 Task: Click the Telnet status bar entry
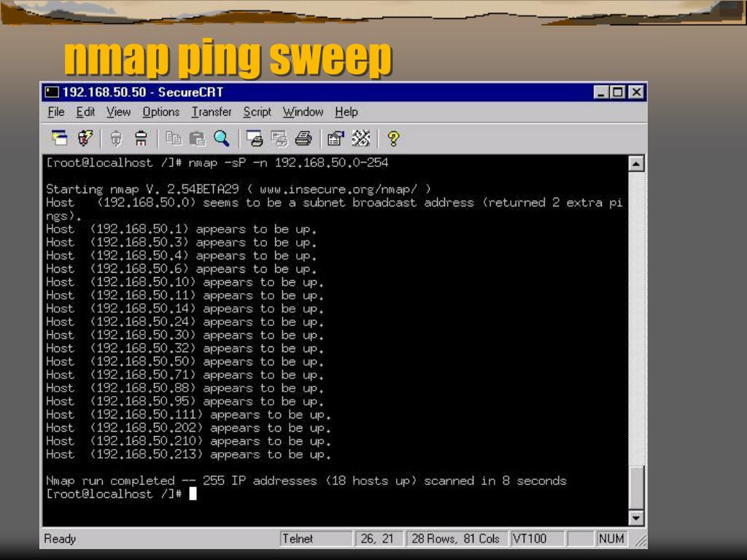tap(316, 539)
